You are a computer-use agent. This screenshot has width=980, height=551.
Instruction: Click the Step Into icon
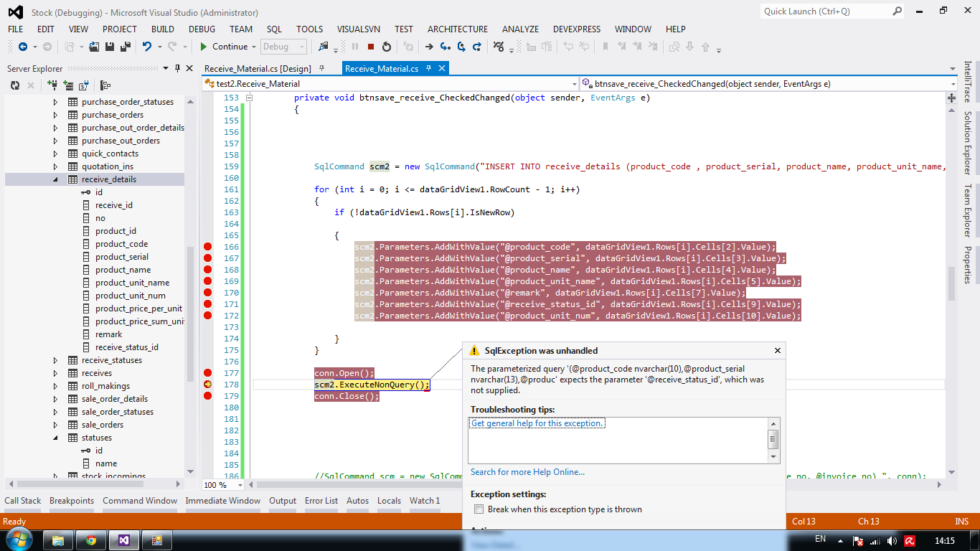[445, 47]
